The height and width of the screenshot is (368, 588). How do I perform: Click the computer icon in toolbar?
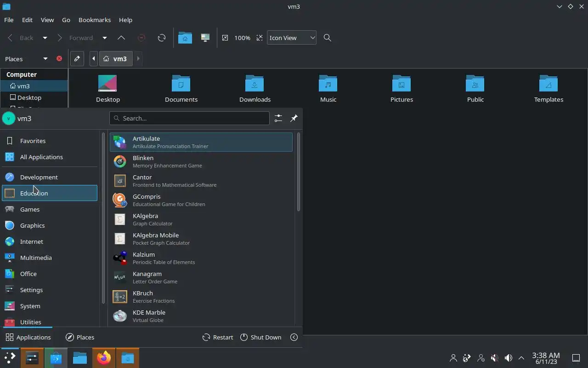[x=205, y=38]
